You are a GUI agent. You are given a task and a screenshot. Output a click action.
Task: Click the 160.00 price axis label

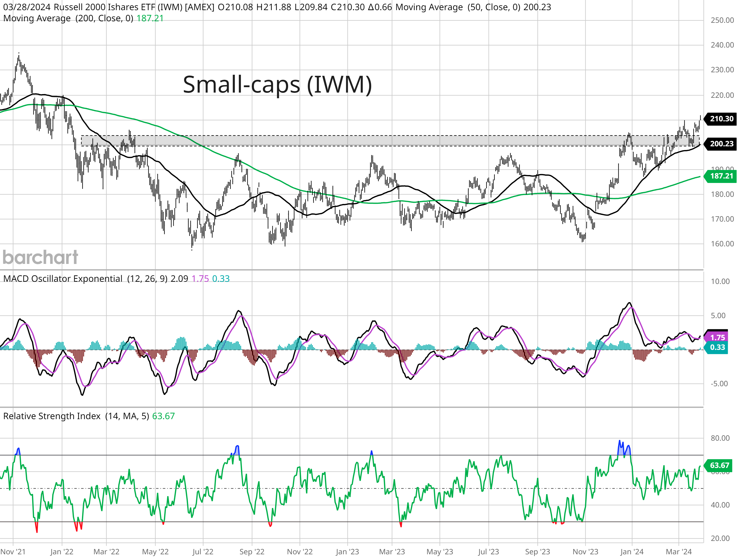pyautogui.click(x=722, y=244)
